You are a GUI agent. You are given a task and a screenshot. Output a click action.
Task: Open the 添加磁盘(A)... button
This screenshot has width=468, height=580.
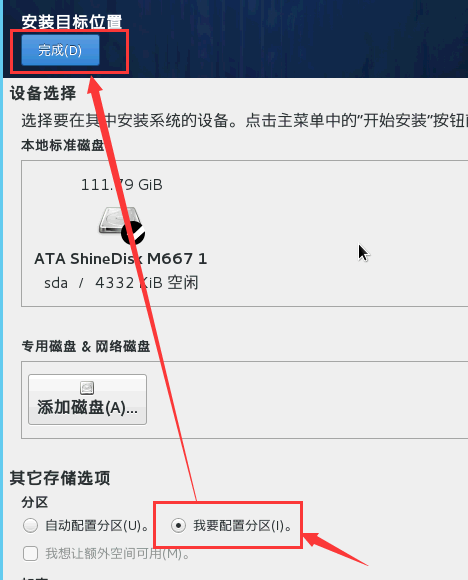87,399
